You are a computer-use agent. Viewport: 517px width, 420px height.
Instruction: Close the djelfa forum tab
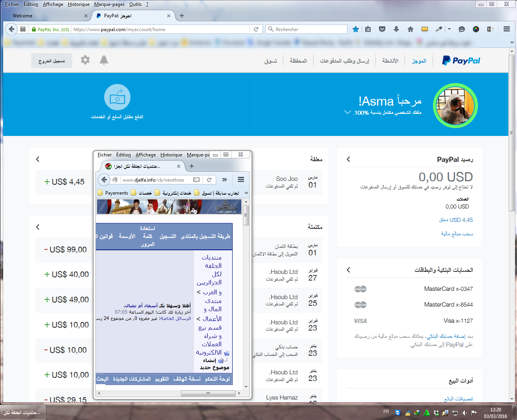[x=179, y=166]
